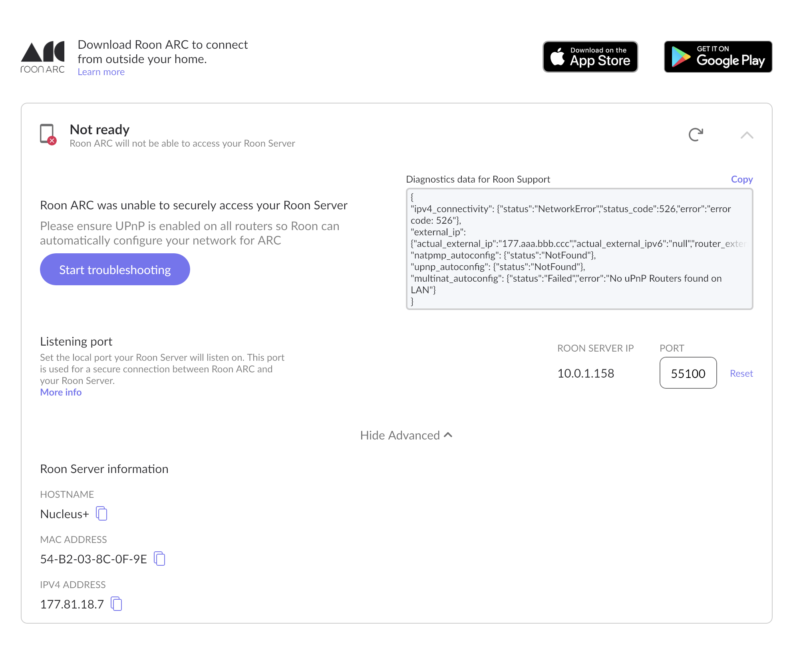
Task: Open the Google Play badge
Action: 717,57
